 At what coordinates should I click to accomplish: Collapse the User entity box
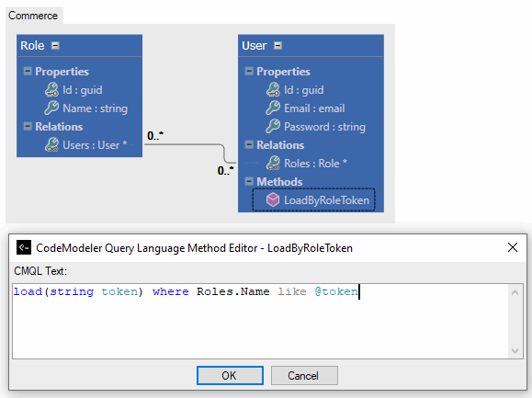[x=277, y=45]
